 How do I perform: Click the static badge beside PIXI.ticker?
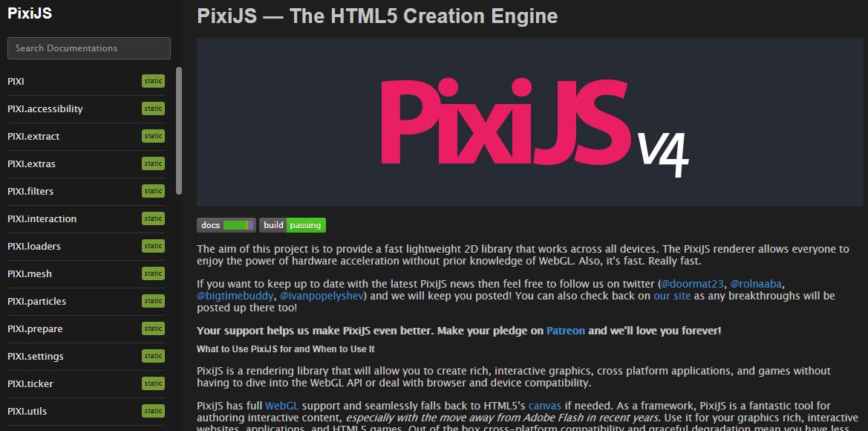[x=154, y=383]
